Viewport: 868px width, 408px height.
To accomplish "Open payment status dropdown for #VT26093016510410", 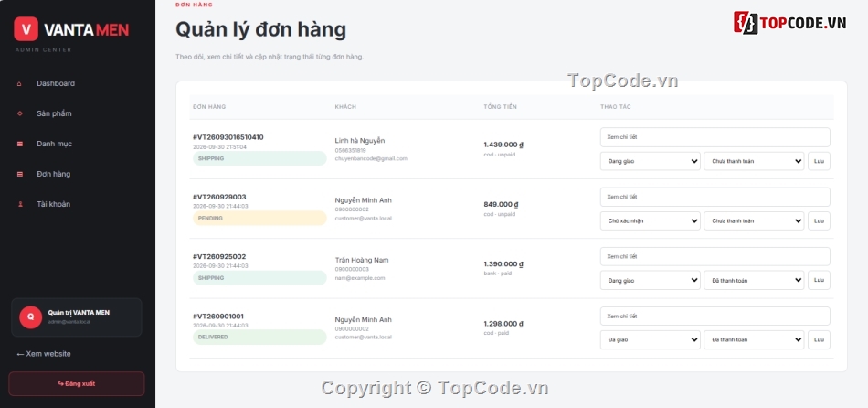I will [x=754, y=161].
